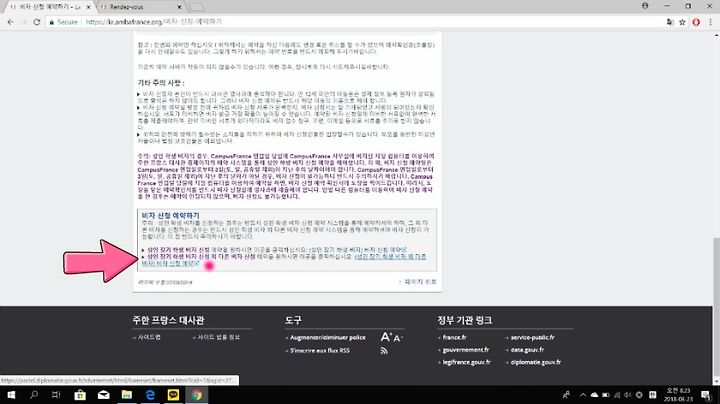Open the Chrome profile icon
This screenshot has width=720, height=404.
[645, 6]
